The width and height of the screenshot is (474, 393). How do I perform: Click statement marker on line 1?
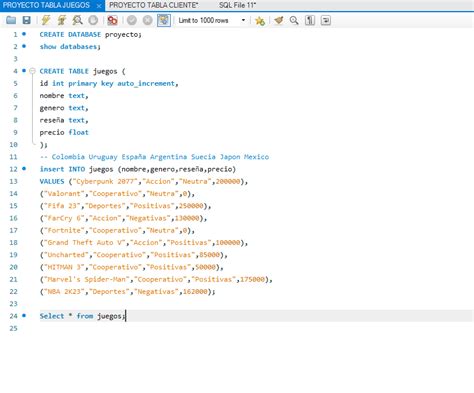24,34
